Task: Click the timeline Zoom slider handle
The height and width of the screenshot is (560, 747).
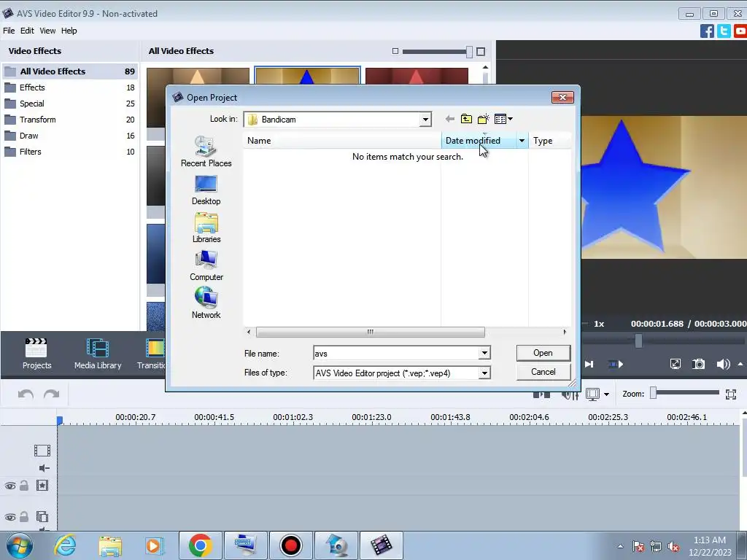Action: (654, 393)
